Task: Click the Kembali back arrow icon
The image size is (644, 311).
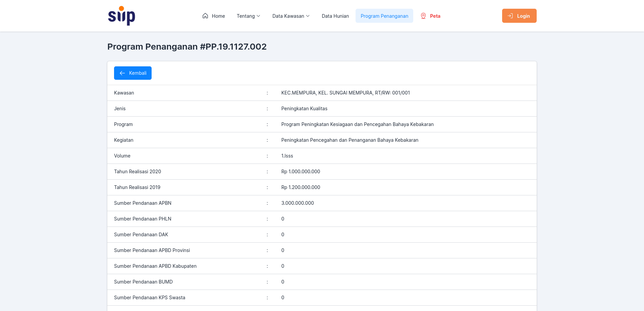Action: click(122, 73)
